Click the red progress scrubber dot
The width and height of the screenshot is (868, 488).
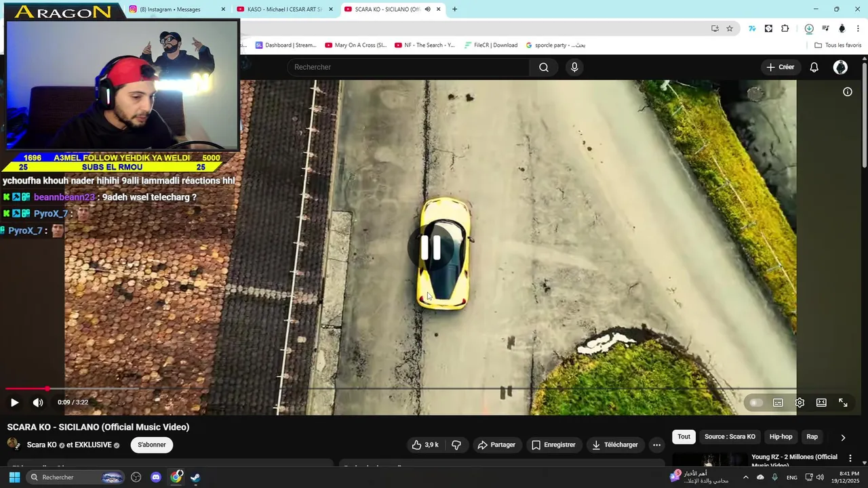point(47,389)
